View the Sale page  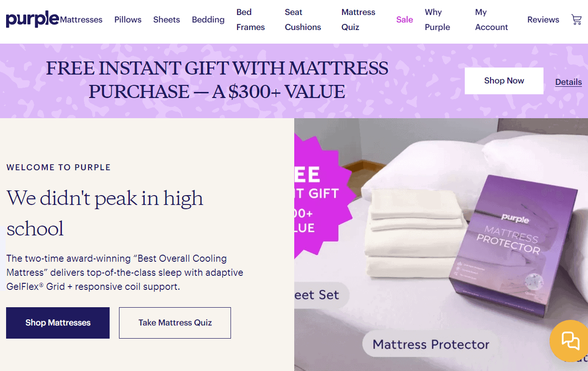tap(405, 20)
